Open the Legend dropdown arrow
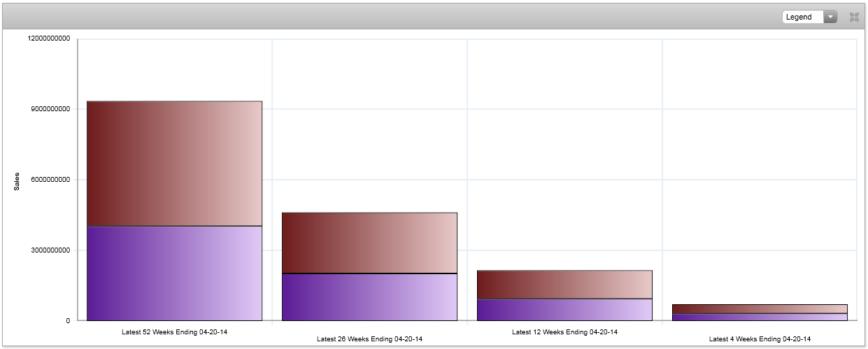The width and height of the screenshot is (868, 349). point(830,17)
